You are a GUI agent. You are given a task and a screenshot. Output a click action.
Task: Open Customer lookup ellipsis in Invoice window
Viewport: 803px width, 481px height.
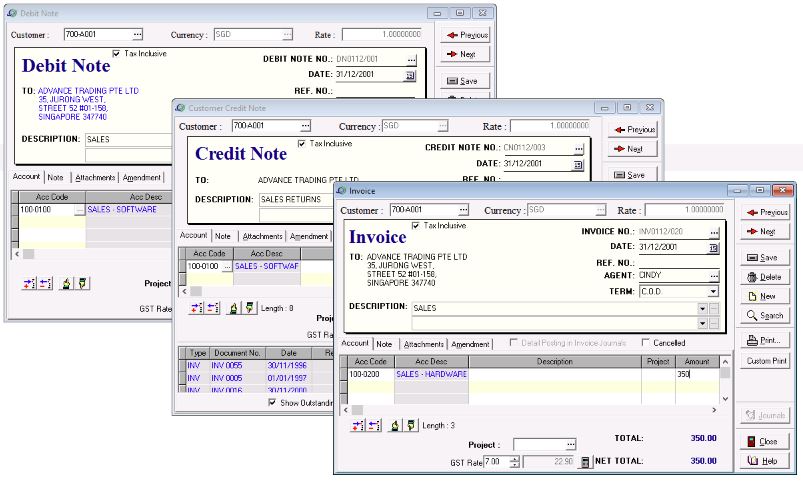point(463,210)
